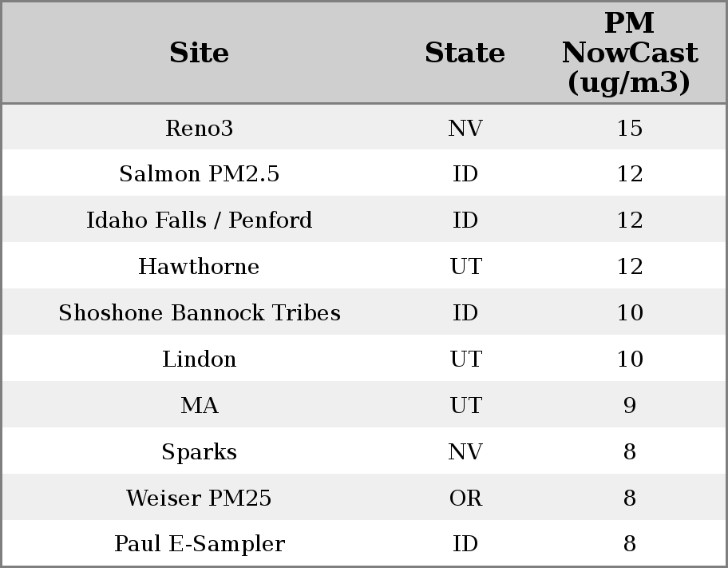Screen dimensions: 728x568
Task: Select the Reno3 site cell
Action: (x=200, y=128)
